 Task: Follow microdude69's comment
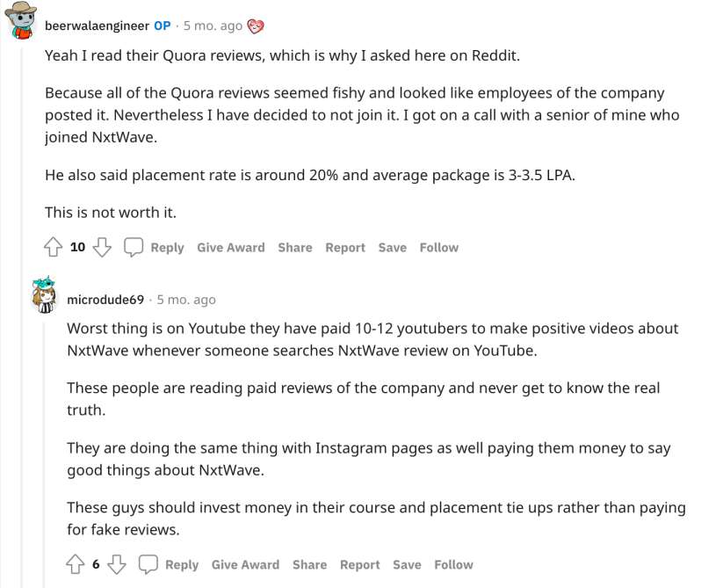(453, 565)
